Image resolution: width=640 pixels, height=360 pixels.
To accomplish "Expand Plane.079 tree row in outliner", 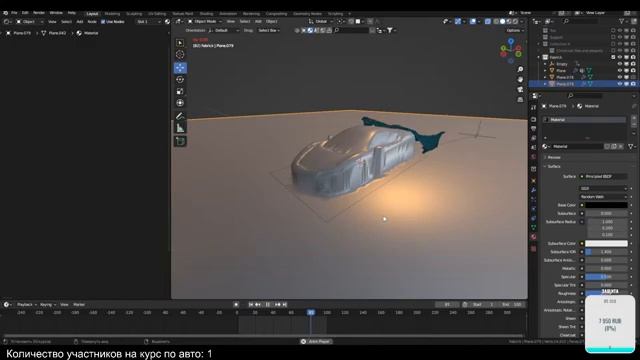I will 545,84.
